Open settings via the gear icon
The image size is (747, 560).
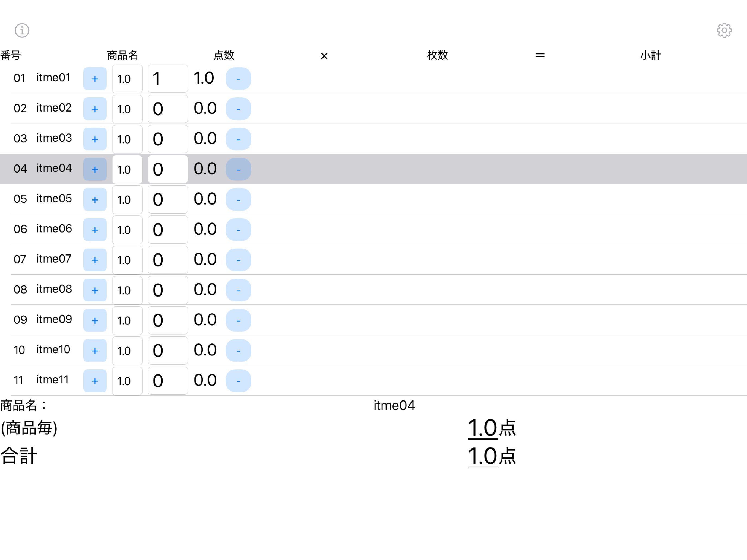724,30
